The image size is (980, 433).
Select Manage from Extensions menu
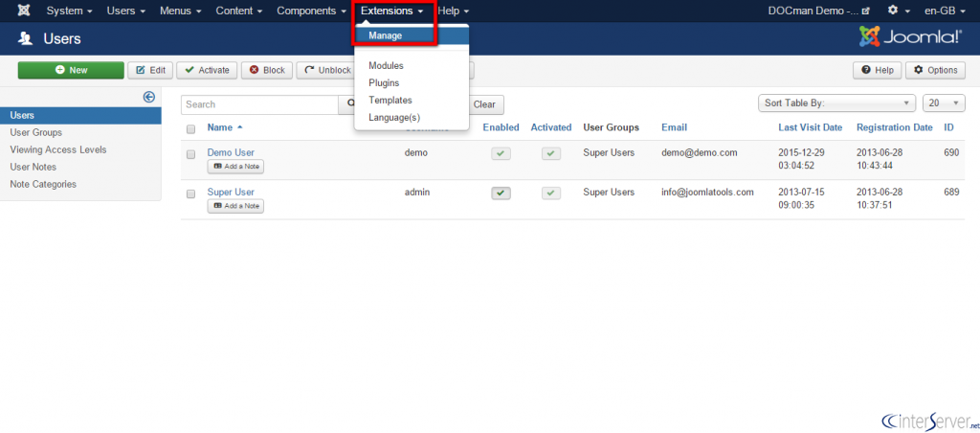tap(412, 35)
